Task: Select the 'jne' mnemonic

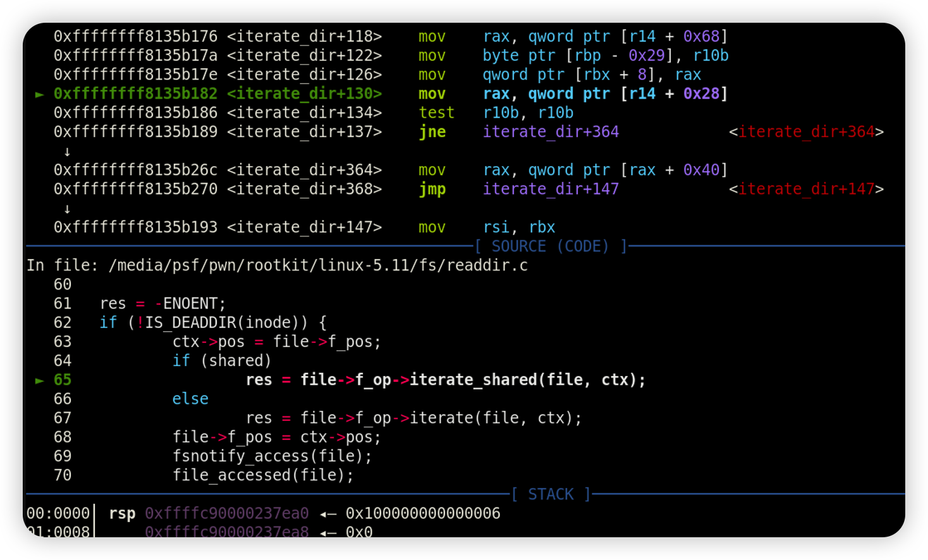Action: [x=432, y=131]
